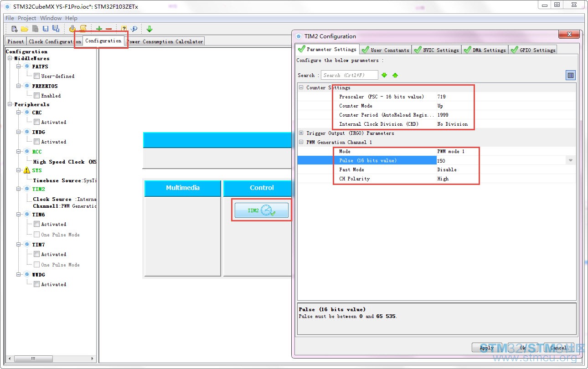Click the scroll Generate Report icon
The width and height of the screenshot is (588, 369).
83,29
